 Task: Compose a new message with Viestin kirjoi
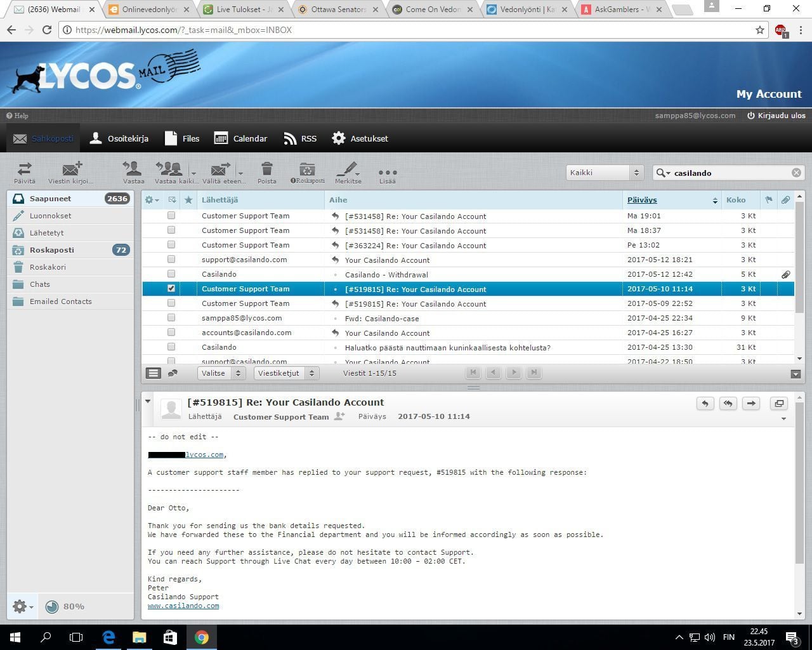point(70,172)
